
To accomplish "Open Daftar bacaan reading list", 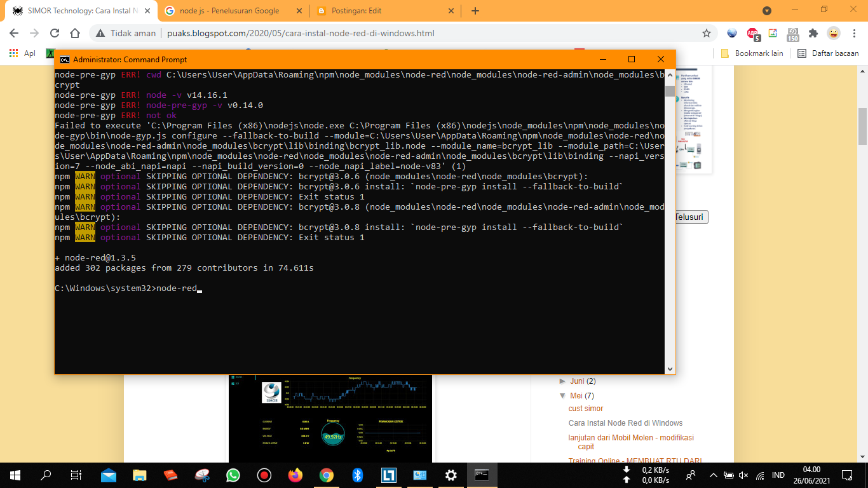I will point(828,53).
